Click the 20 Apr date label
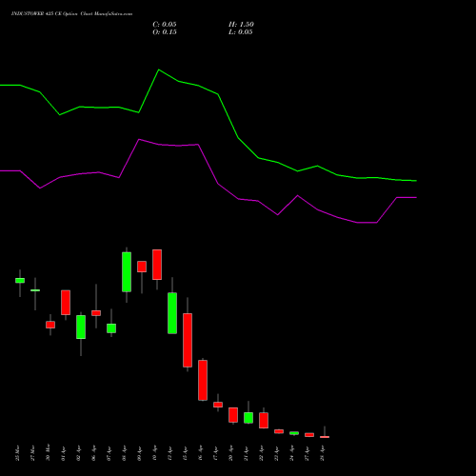The width and height of the screenshot is (476, 476). coord(230,453)
